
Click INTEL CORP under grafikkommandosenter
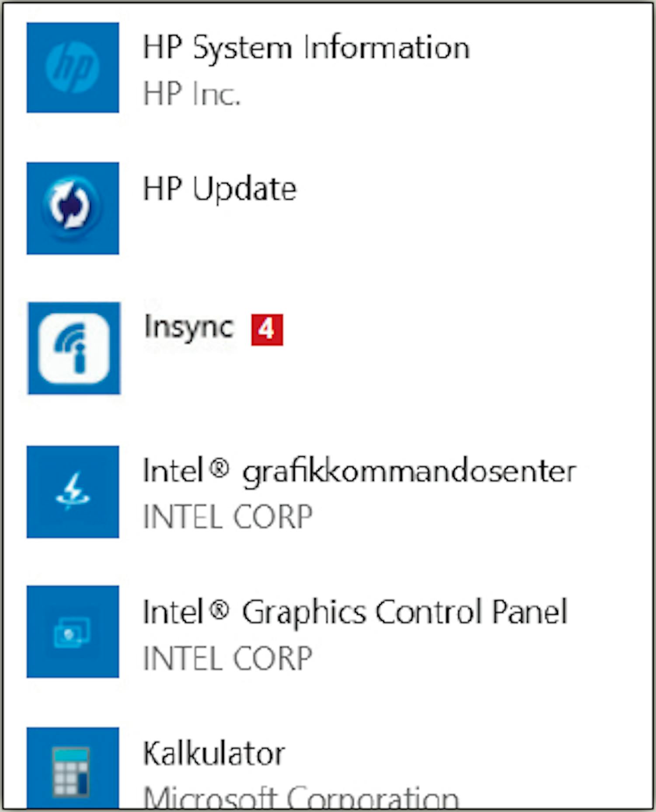228,517
